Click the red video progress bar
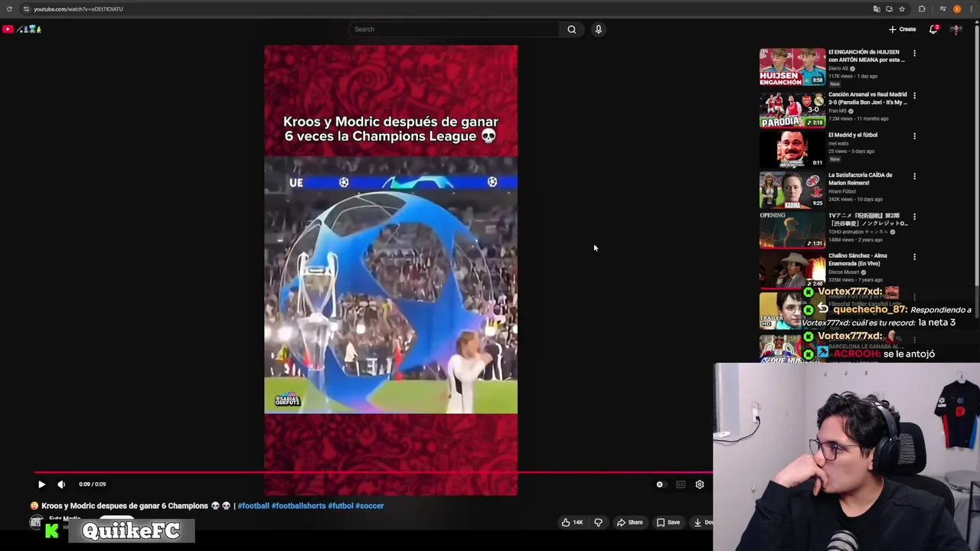 pos(373,473)
